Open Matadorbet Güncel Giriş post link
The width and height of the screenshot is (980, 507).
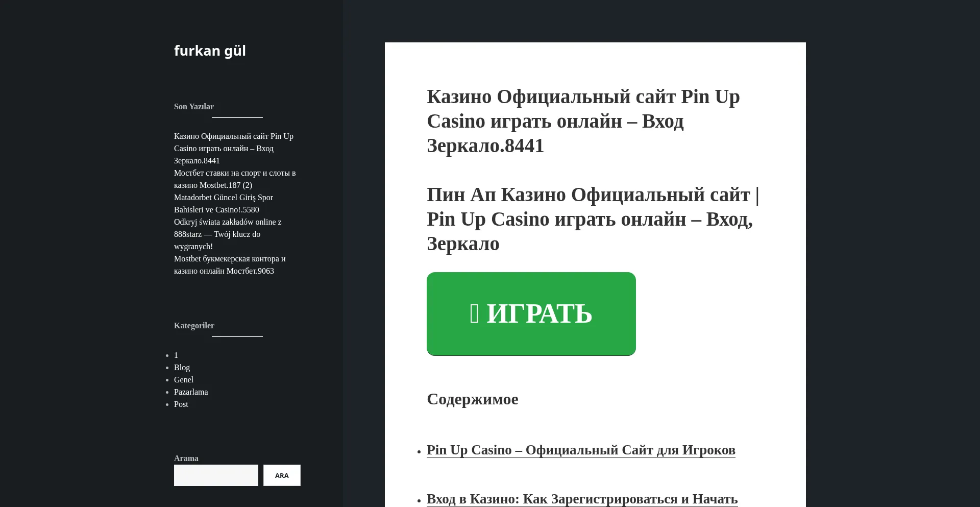pos(224,204)
